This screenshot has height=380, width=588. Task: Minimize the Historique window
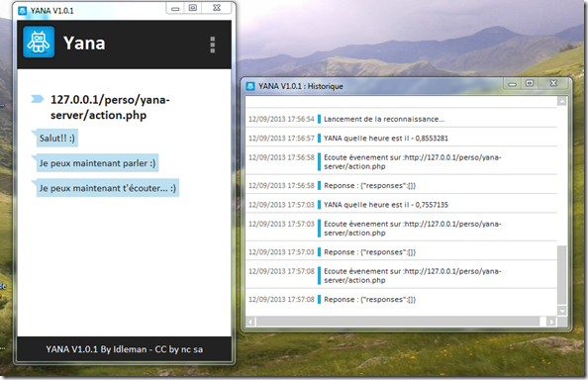(512, 83)
